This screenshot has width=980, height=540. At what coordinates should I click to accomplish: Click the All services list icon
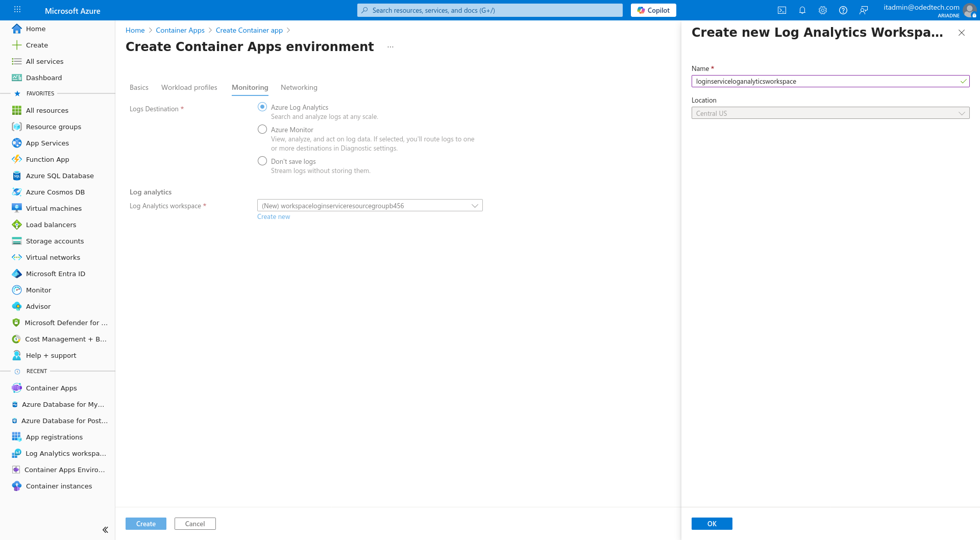click(17, 61)
